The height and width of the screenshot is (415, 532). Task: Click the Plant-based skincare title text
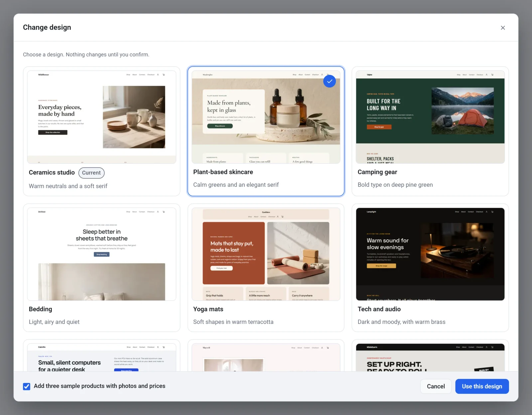[x=223, y=172]
